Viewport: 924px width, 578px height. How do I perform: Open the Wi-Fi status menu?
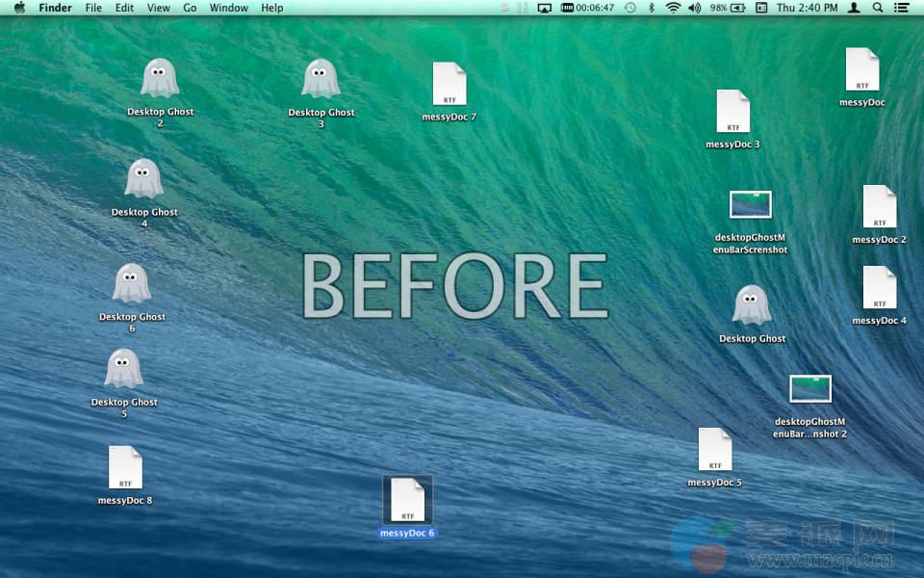(x=672, y=8)
